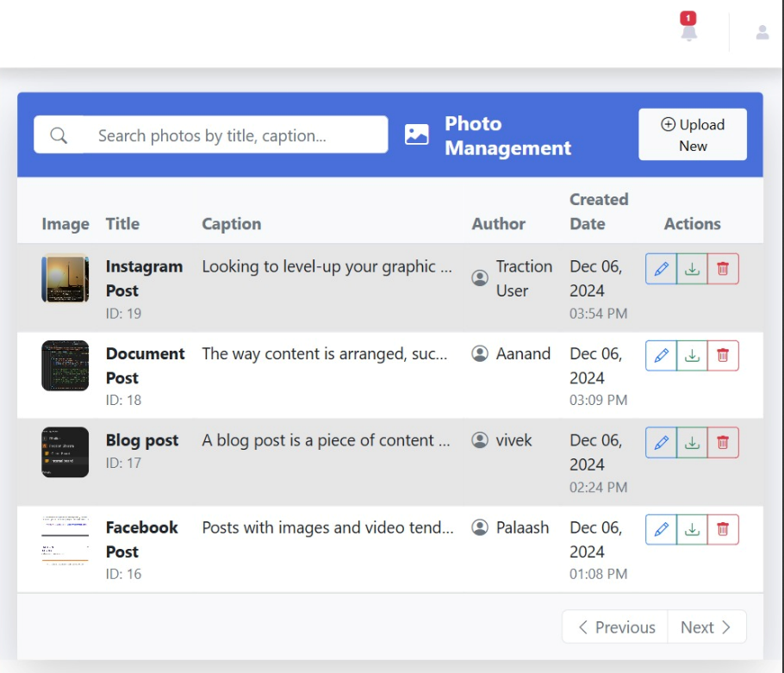Click the Upload New button
Screen dimensions: 784x673
[692, 134]
